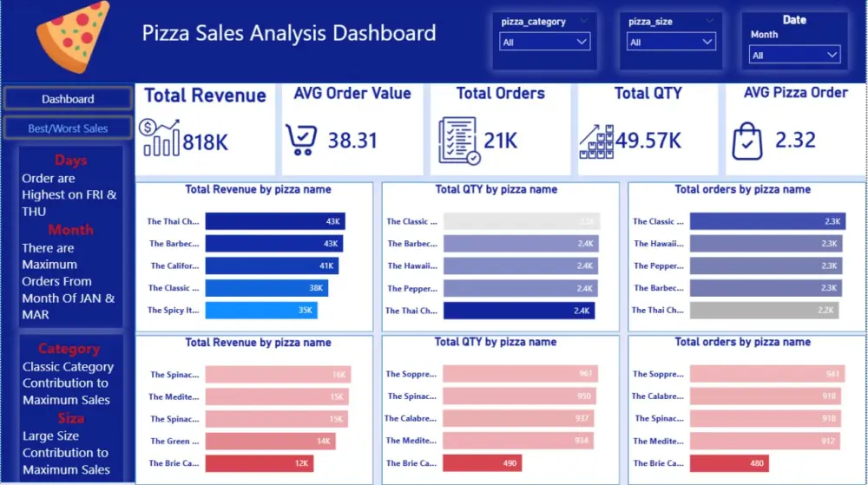
Task: Select the Pepper... 2.3K orders bar
Action: pos(766,266)
